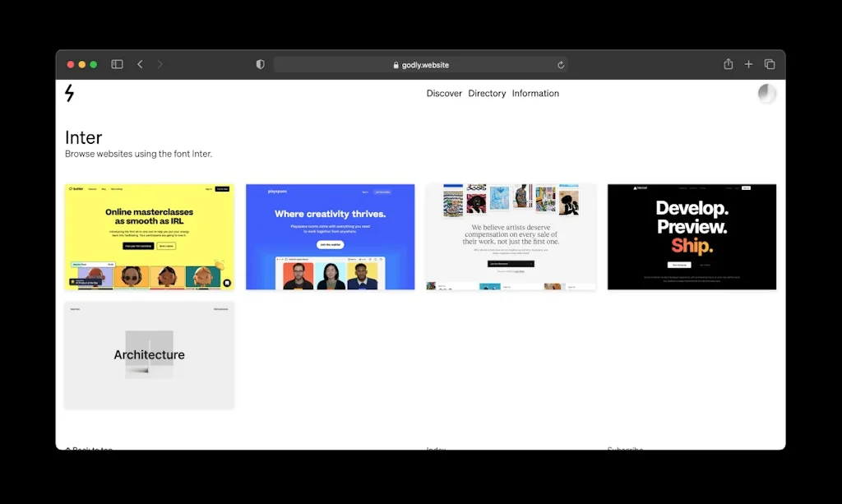The image size is (842, 504).
Task: Click the Safari privacy shield icon
Action: (260, 63)
